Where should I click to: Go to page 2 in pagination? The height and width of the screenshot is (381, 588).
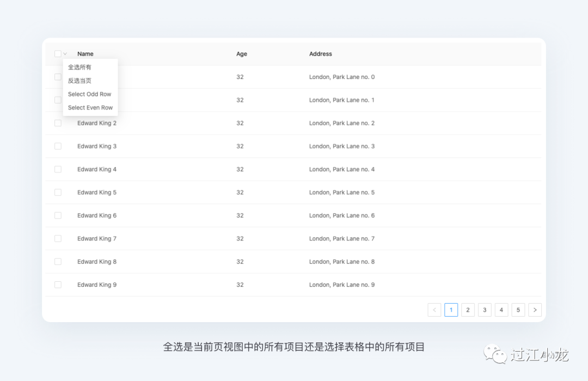point(468,310)
